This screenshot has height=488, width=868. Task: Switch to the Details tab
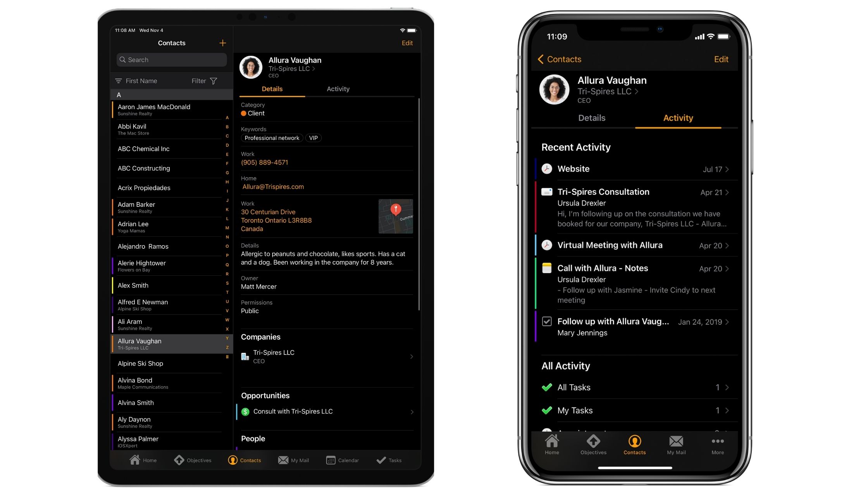592,117
